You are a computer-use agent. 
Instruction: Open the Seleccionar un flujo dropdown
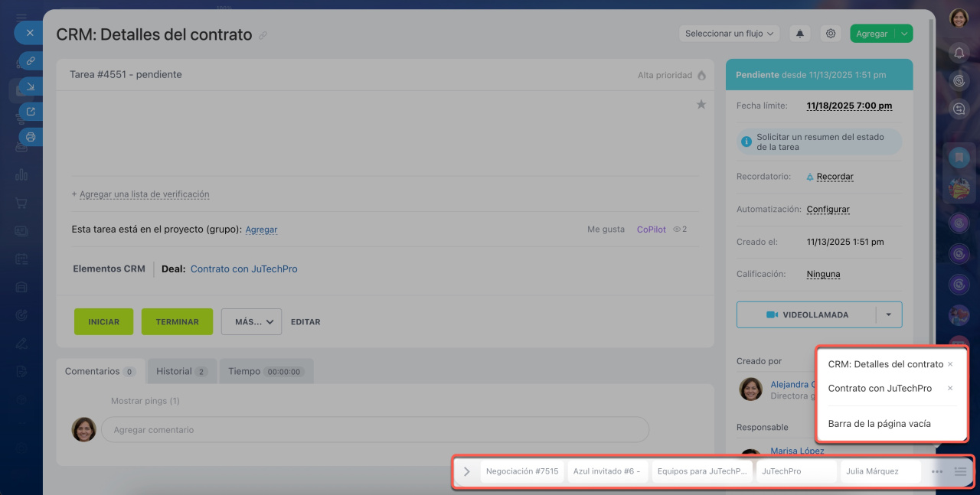tap(730, 34)
